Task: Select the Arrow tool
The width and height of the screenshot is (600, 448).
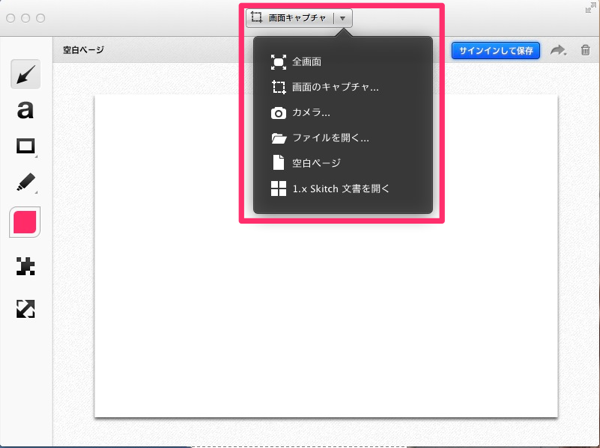Action: (x=26, y=74)
